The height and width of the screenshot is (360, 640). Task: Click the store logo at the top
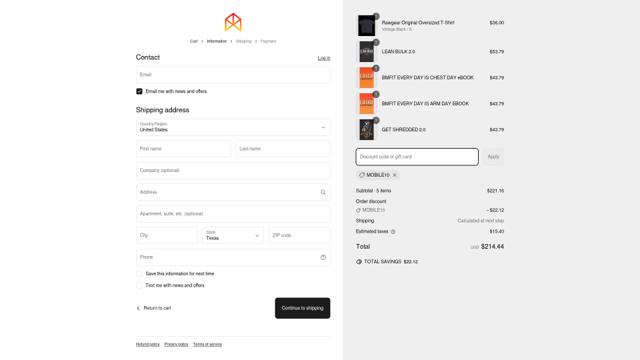coord(233,22)
